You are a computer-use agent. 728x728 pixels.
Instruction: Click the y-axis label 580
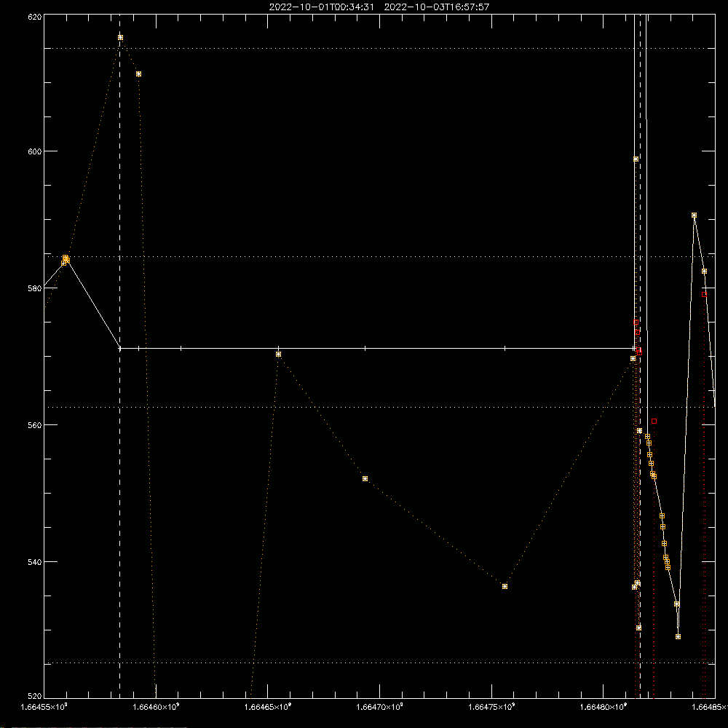(35, 288)
